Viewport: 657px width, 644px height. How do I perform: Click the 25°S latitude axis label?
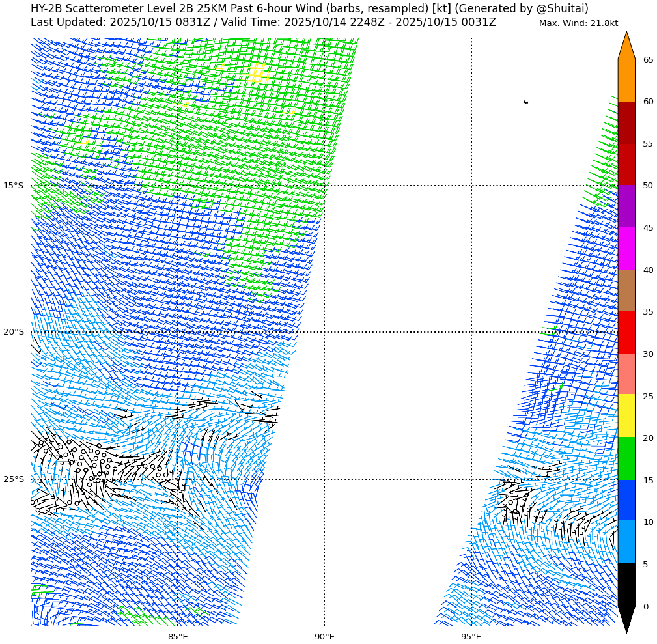(x=13, y=479)
